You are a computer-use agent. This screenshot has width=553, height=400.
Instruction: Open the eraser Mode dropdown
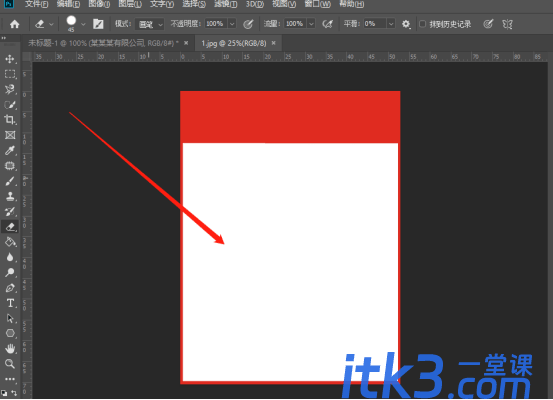click(x=150, y=24)
